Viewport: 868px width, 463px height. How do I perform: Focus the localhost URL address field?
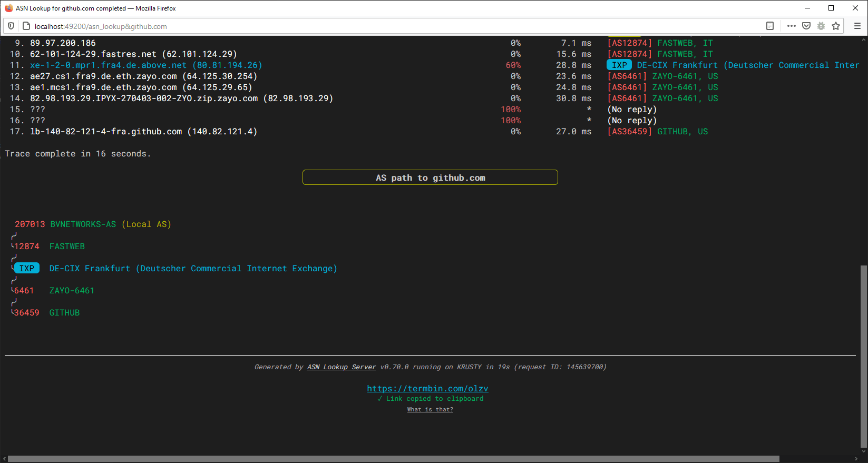point(395,26)
